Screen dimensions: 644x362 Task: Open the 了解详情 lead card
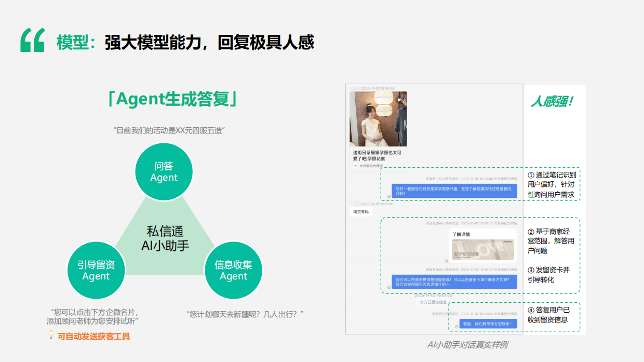coord(483,246)
